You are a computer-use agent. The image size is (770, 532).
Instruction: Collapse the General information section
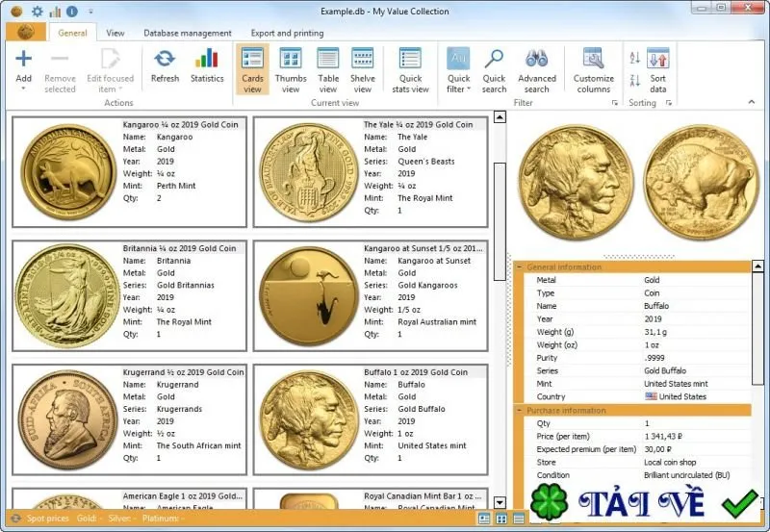(520, 267)
